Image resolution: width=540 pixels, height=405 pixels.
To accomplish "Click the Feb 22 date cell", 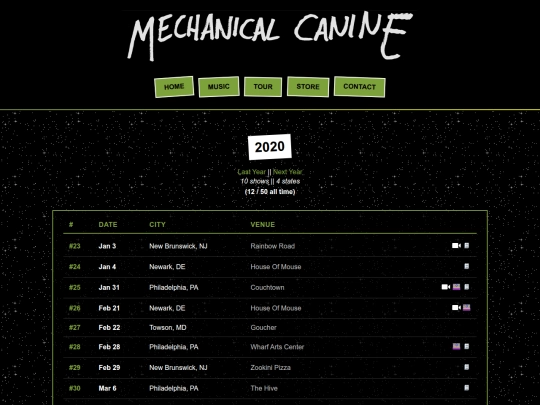I will coord(110,328).
